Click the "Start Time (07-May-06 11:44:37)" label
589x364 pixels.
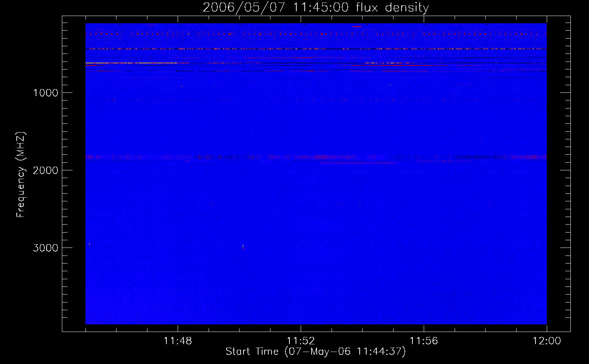tap(316, 352)
